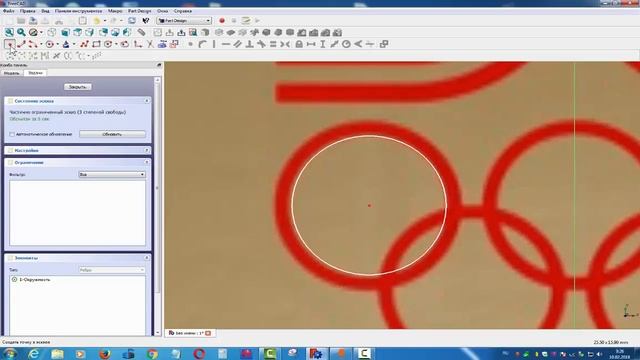Apply the Equal constraint icon
The height and width of the screenshot is (360, 640).
273,44
